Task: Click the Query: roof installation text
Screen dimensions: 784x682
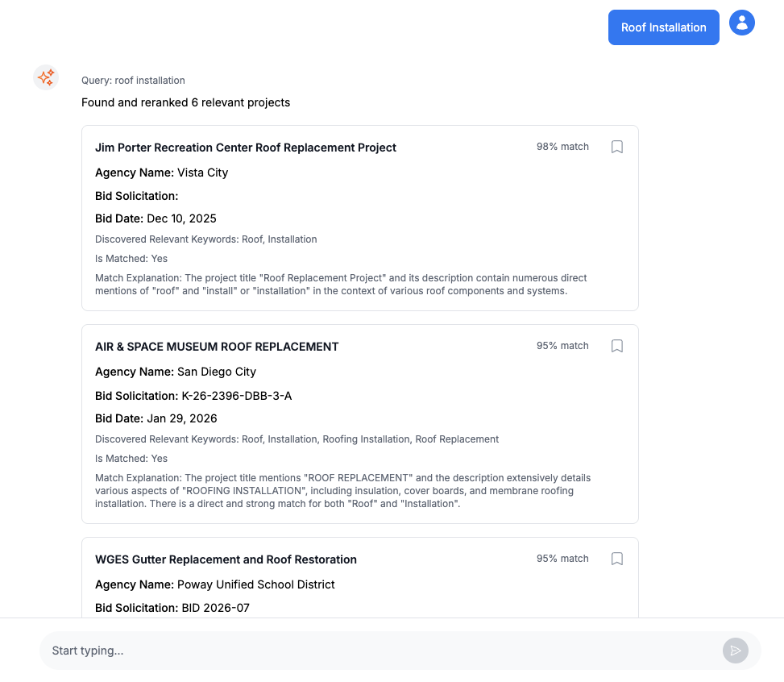Action: (133, 80)
